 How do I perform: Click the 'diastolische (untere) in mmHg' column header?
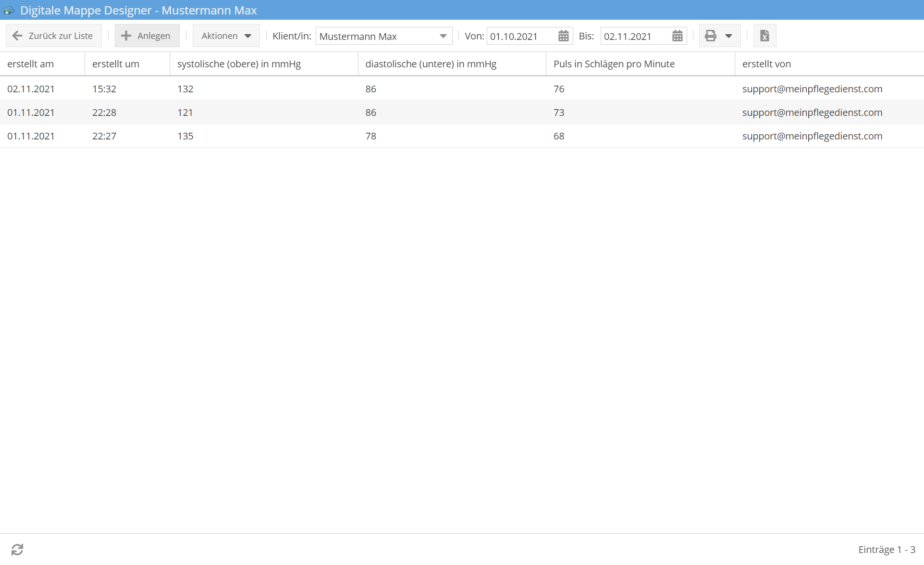click(431, 64)
